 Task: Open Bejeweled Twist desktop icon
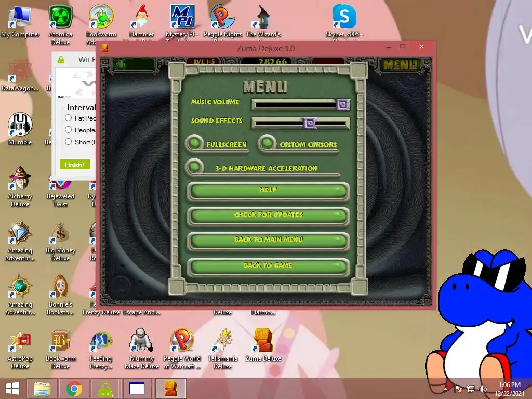pyautogui.click(x=60, y=193)
